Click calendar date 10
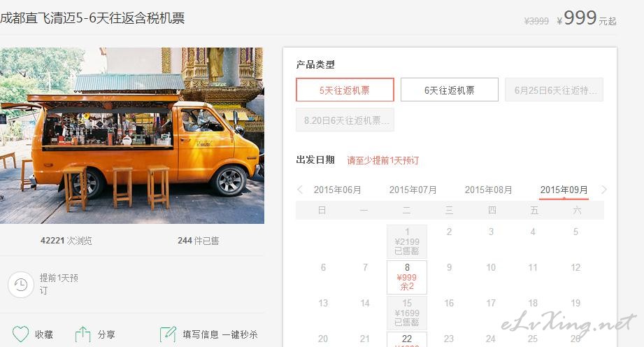644x347 pixels. click(491, 268)
